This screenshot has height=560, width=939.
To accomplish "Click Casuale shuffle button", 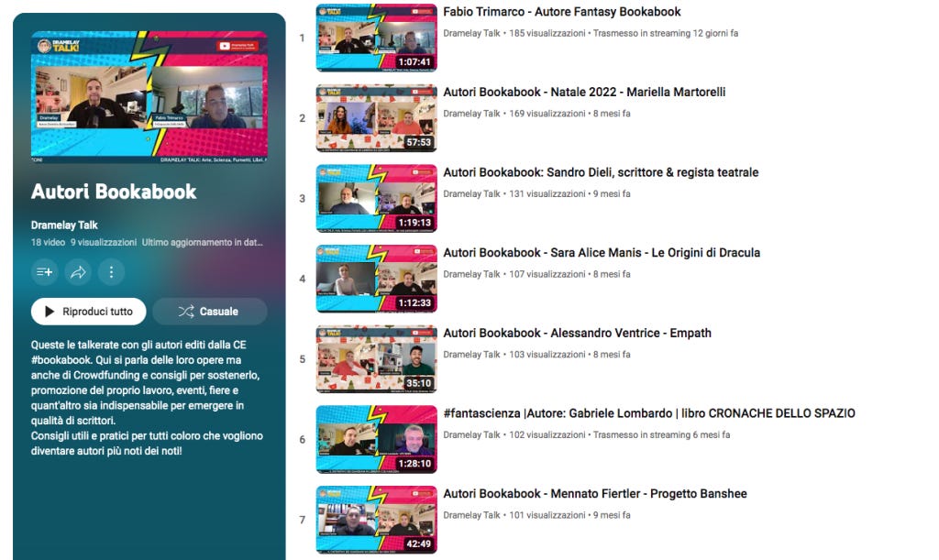I will 210,312.
